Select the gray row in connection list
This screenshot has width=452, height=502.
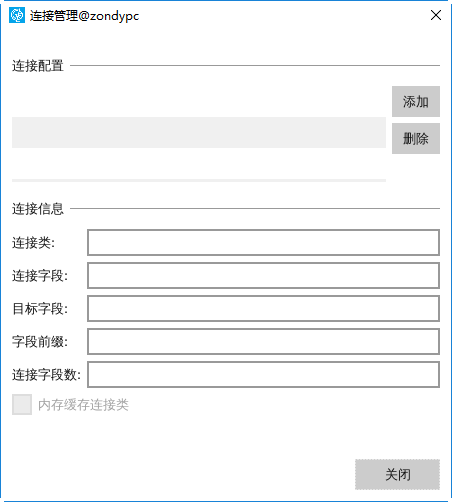[199, 132]
